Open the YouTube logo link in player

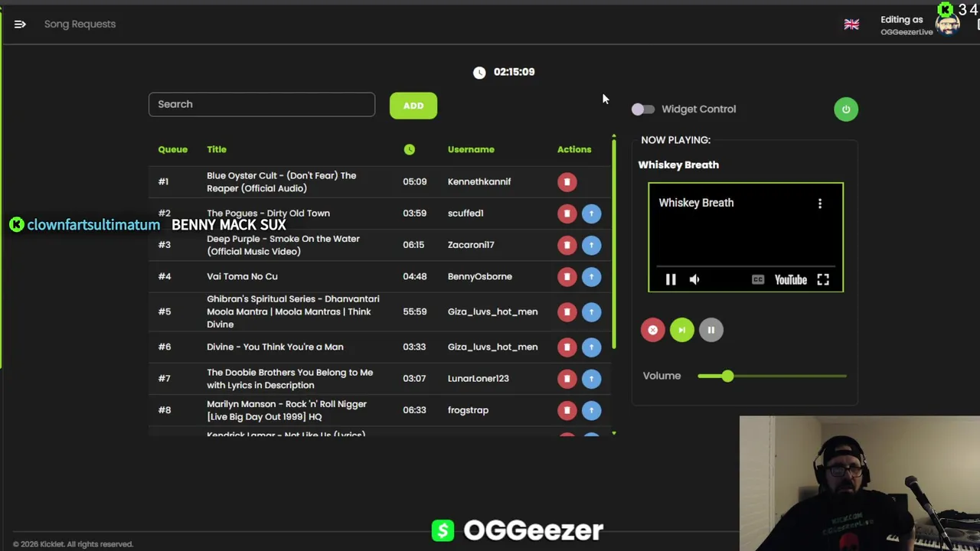[x=790, y=280]
